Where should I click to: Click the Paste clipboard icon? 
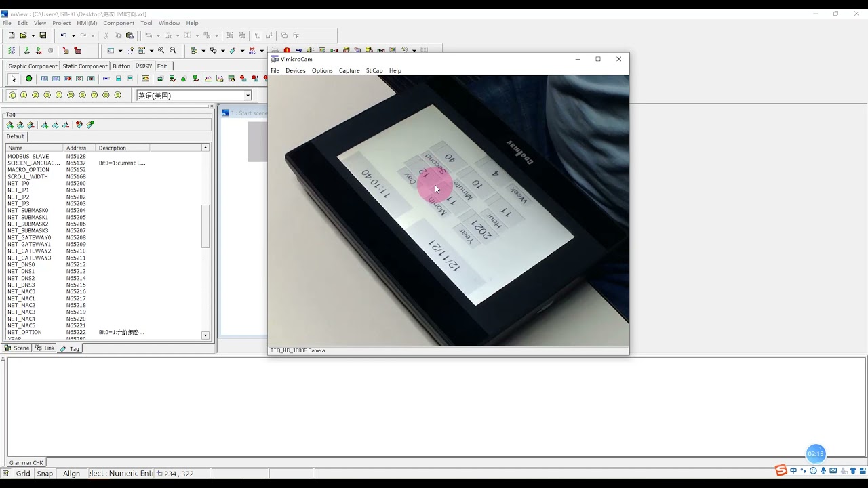point(130,35)
